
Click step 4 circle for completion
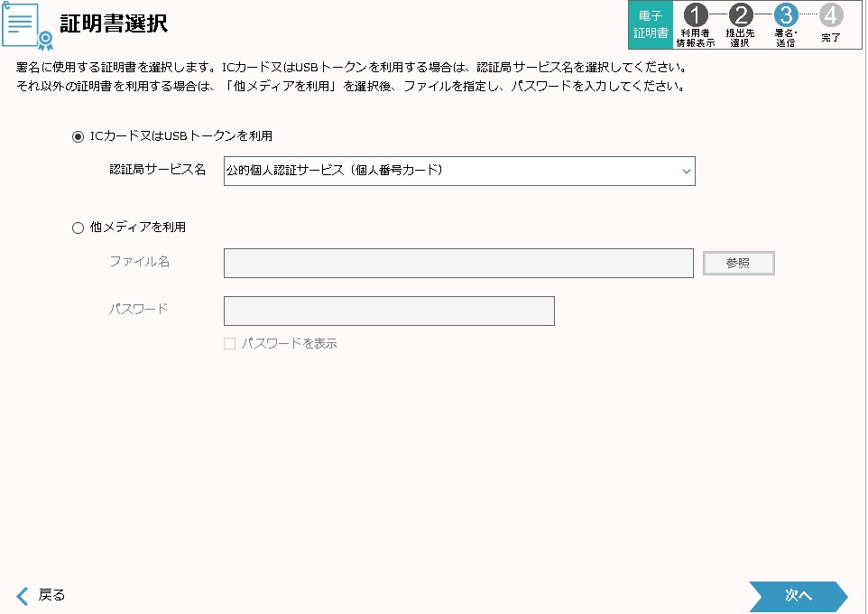pyautogui.click(x=831, y=14)
